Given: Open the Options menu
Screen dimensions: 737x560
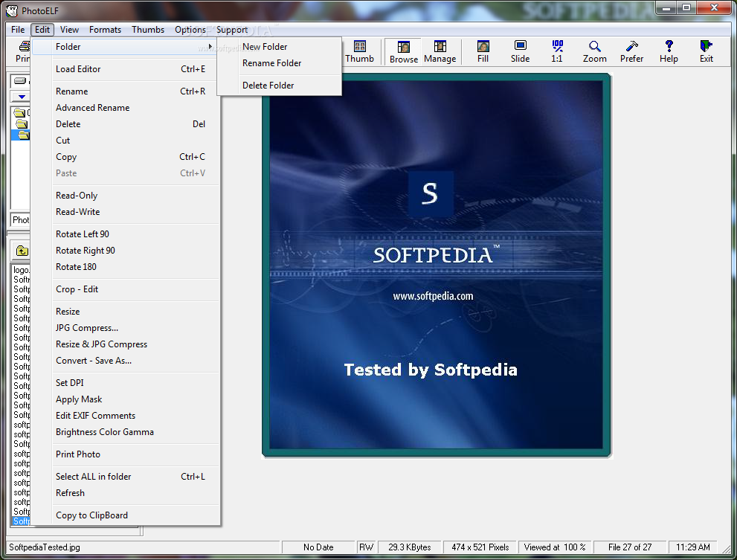Looking at the screenshot, I should pos(190,30).
